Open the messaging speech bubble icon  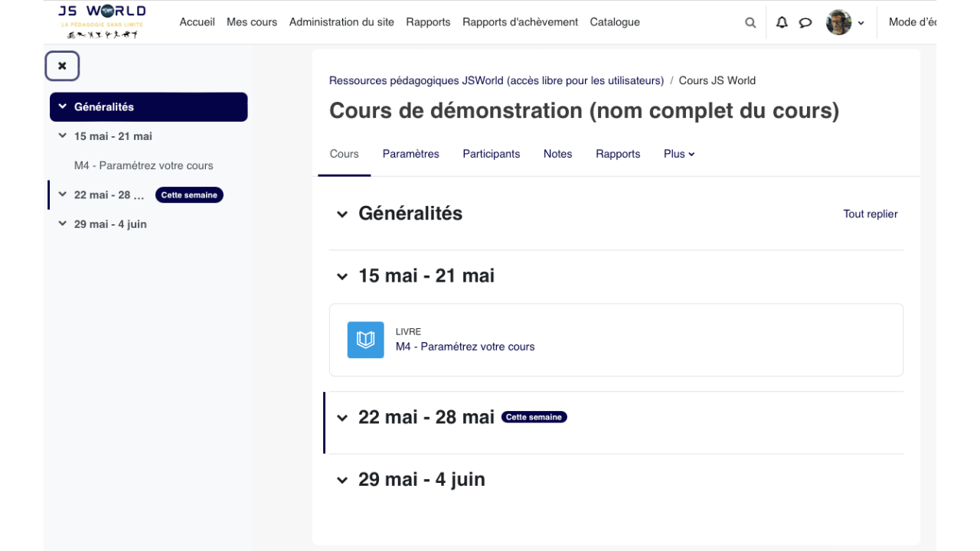(805, 22)
